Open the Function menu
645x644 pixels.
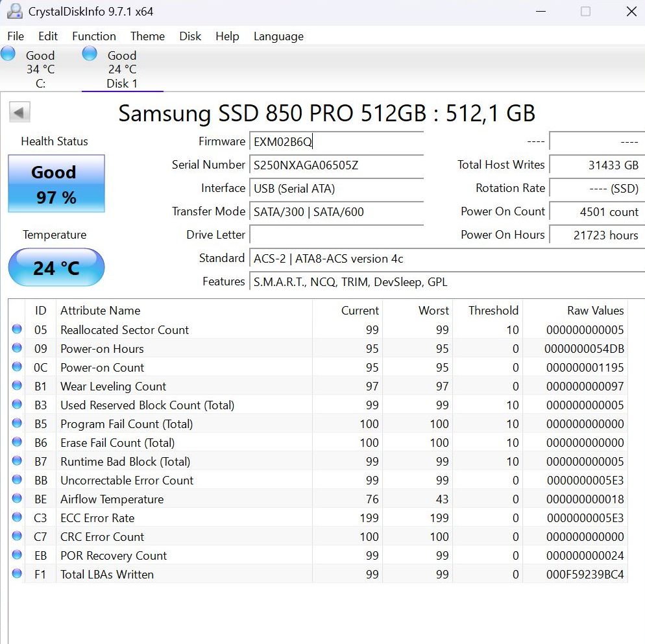pos(94,36)
